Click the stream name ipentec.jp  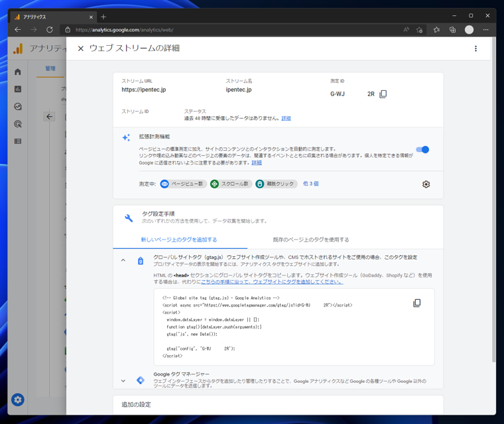[239, 90]
